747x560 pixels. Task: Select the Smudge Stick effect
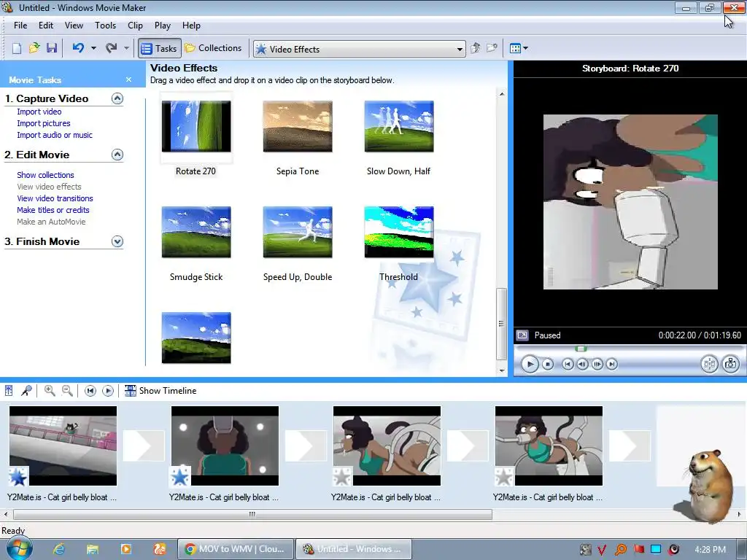click(196, 232)
